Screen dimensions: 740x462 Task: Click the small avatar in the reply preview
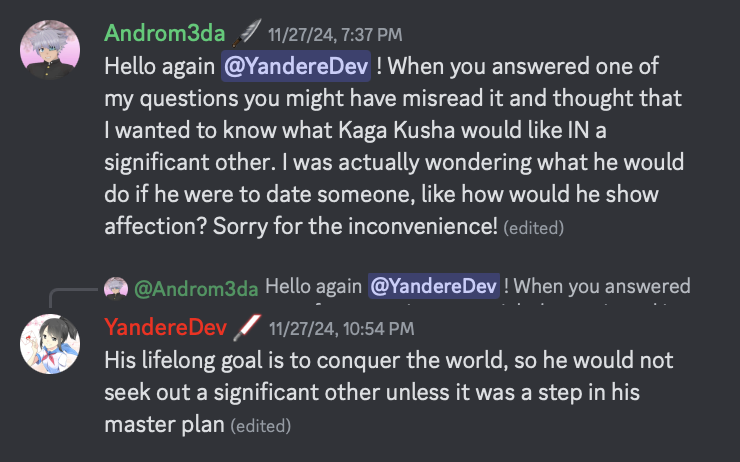coord(116,288)
